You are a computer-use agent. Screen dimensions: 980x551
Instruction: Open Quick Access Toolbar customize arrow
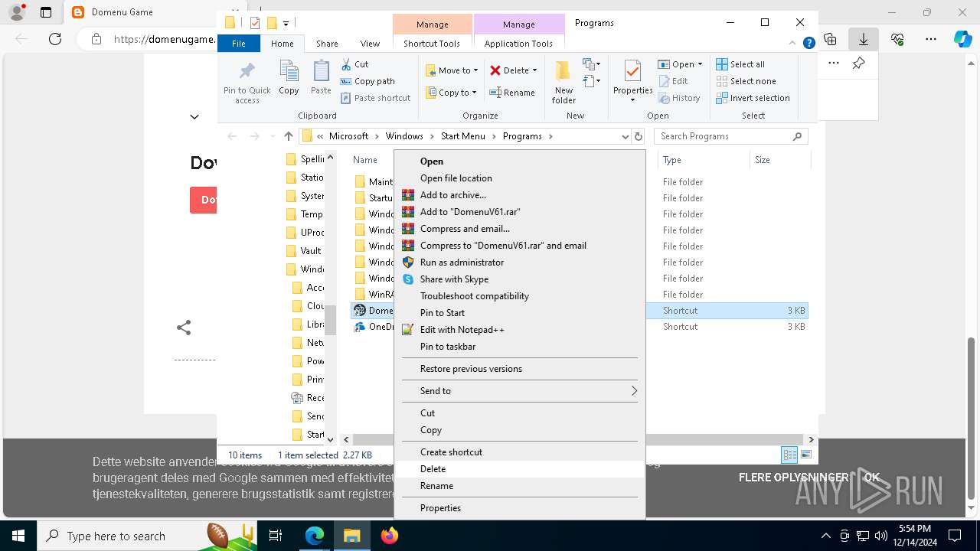(x=286, y=23)
